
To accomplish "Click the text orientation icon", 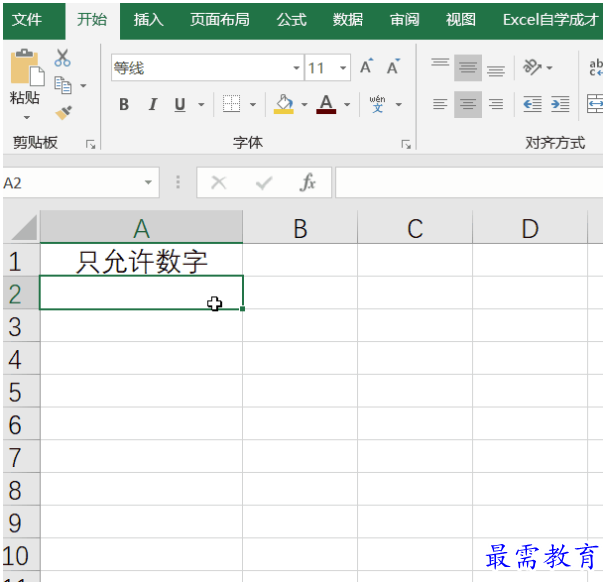I will click(x=532, y=67).
